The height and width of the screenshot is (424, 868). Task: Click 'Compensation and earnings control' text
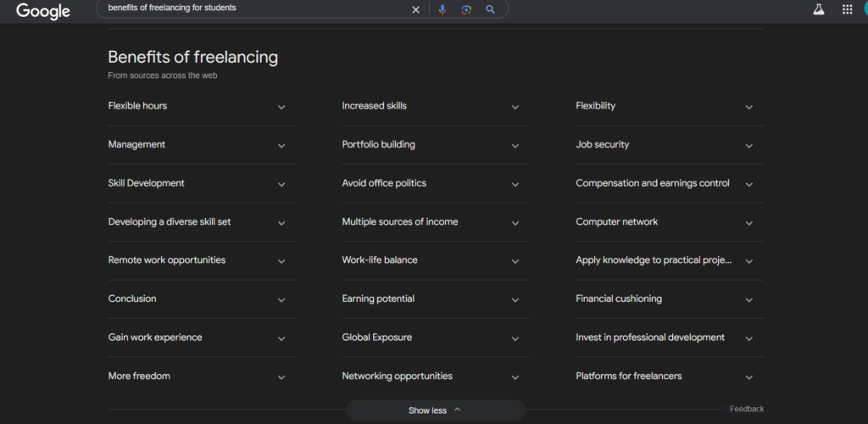pos(653,183)
